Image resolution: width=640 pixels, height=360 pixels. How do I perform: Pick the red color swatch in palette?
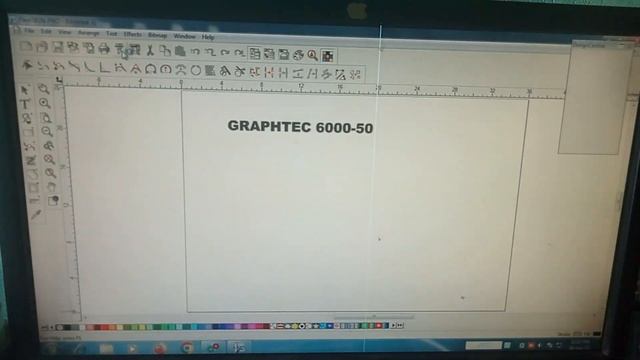(x=104, y=327)
